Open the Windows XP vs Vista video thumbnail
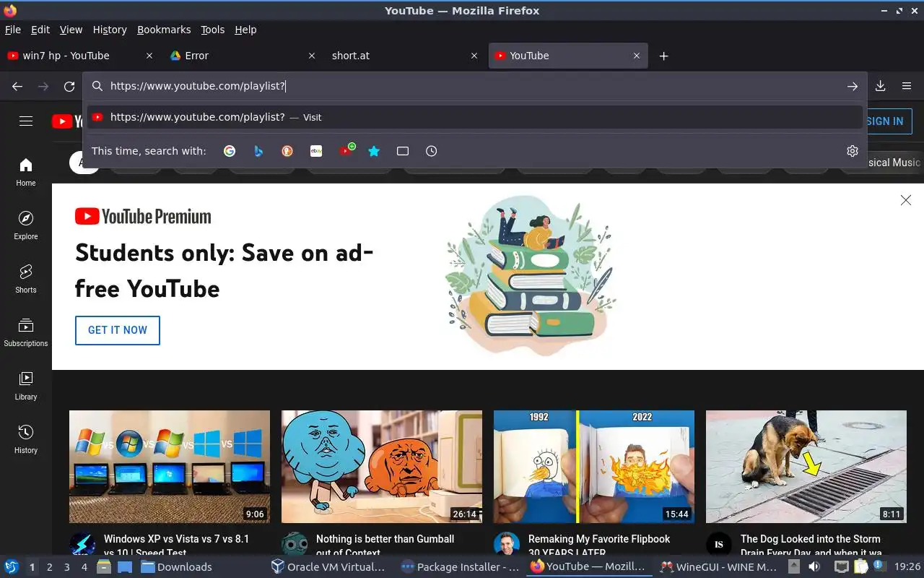Viewport: 924px width, 578px height. [x=170, y=467]
